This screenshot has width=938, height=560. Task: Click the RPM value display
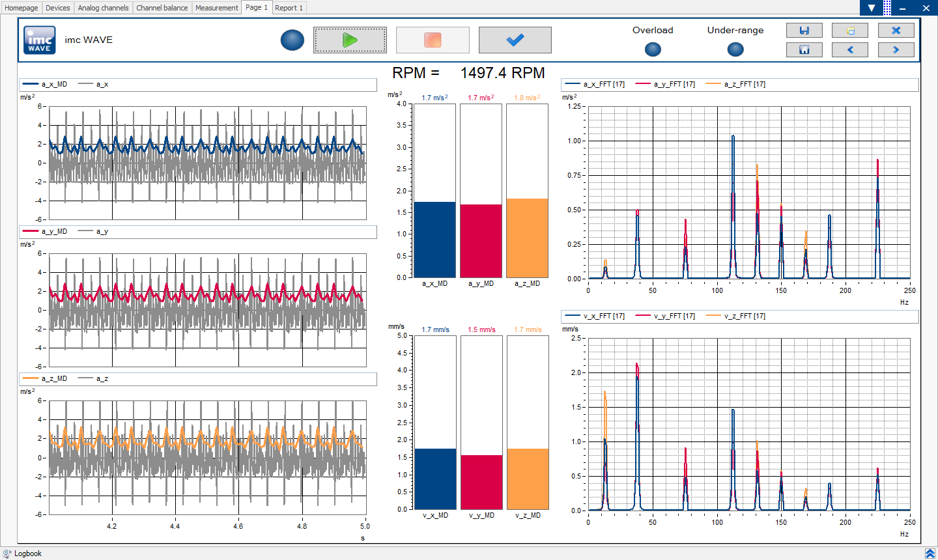coord(502,73)
